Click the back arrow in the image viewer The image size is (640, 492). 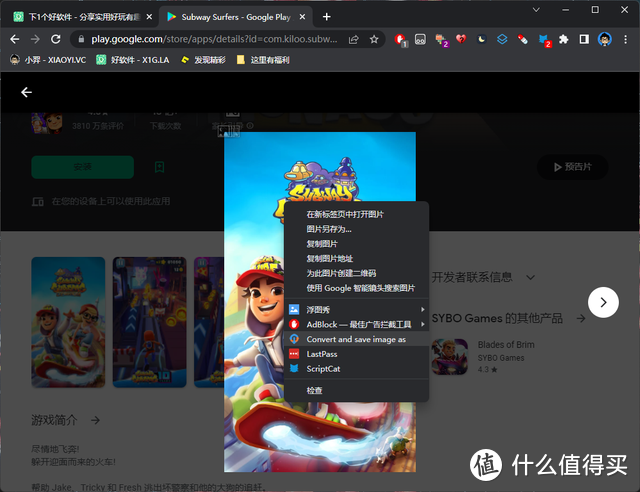tap(27, 92)
